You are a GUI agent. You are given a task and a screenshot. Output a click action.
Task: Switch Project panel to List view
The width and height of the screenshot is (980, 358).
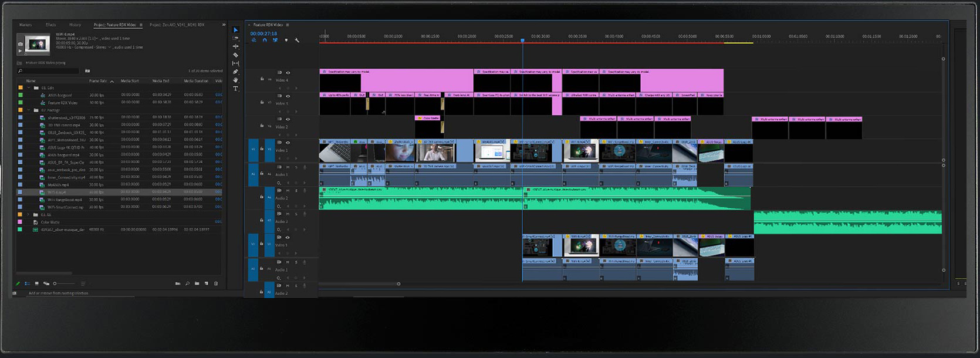pos(27,283)
